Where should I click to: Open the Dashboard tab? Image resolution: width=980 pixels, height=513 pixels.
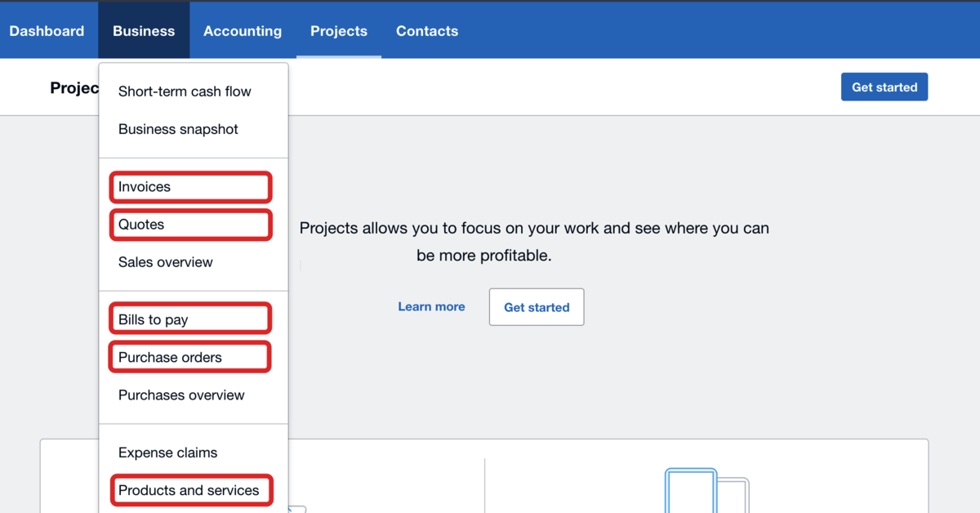coord(47,31)
